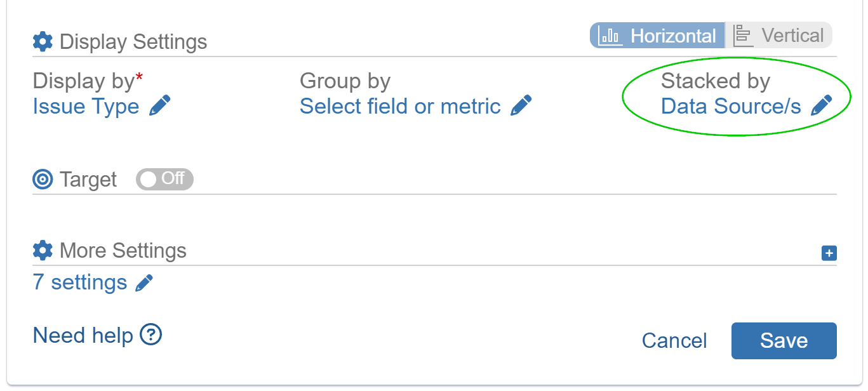This screenshot has width=868, height=391.
Task: Click the pencil icon next to Issue Type
Action: pos(161,106)
